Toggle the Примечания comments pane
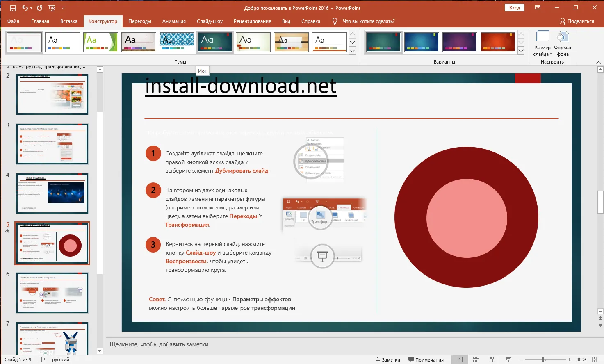This screenshot has height=364, width=604. click(x=426, y=359)
